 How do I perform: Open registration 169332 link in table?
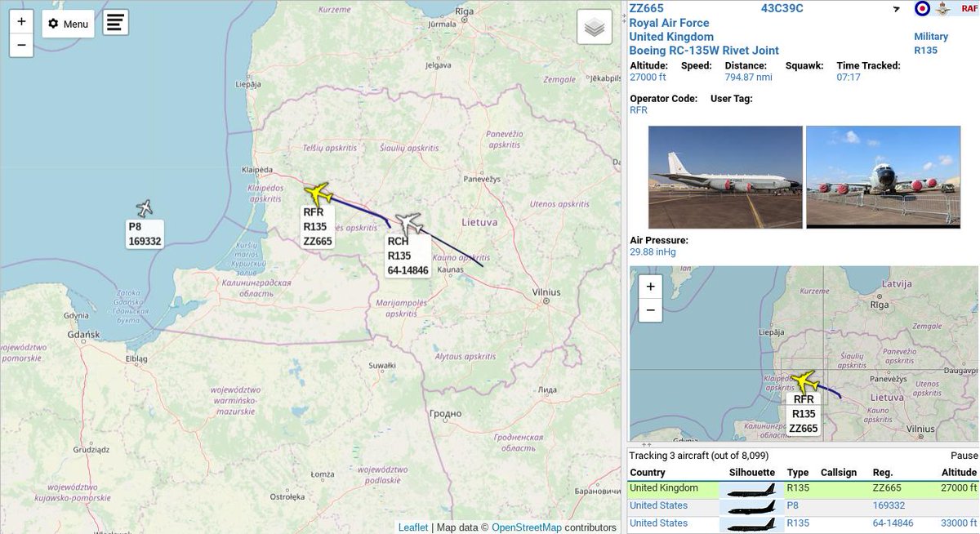889,505
